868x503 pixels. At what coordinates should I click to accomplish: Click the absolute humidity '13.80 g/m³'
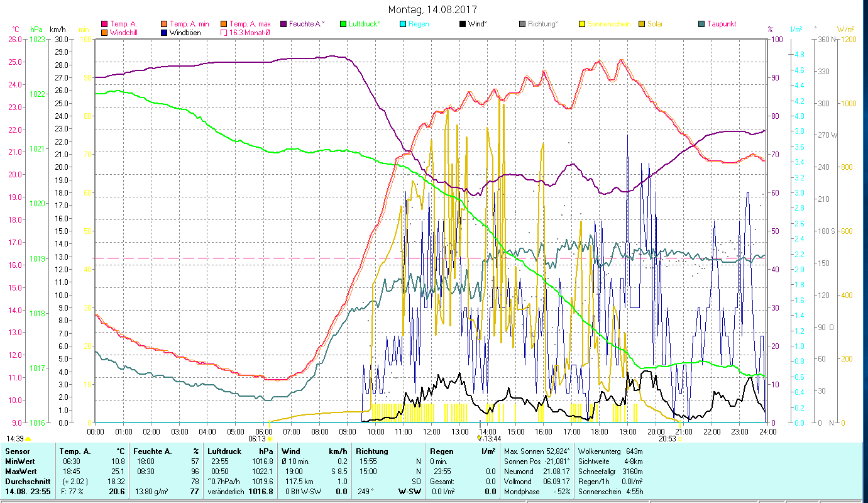[150, 492]
